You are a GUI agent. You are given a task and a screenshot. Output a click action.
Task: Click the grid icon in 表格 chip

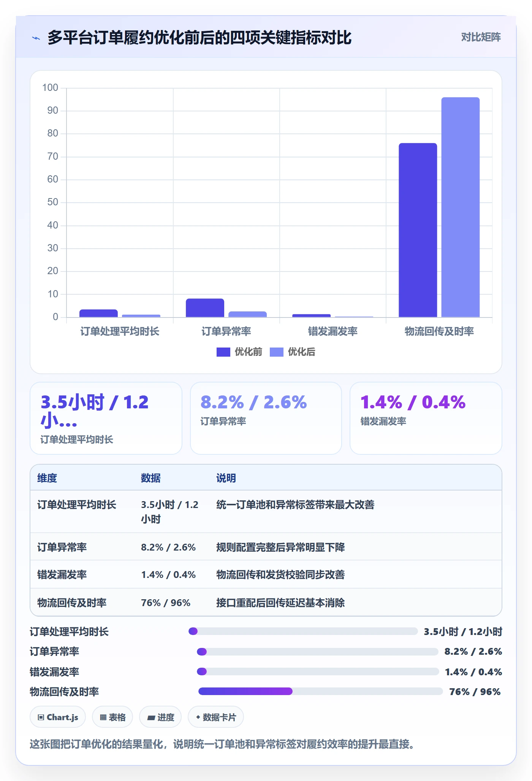103,718
